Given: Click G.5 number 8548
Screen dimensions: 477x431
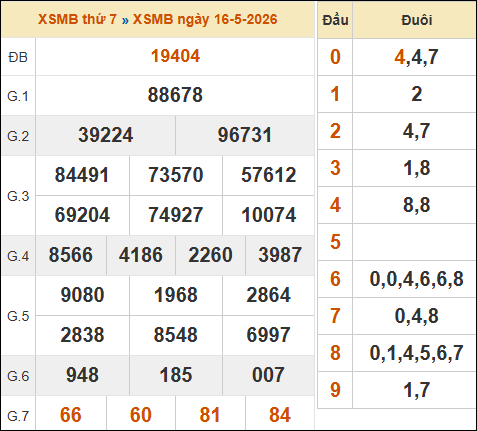Looking at the screenshot, I should tap(176, 335).
